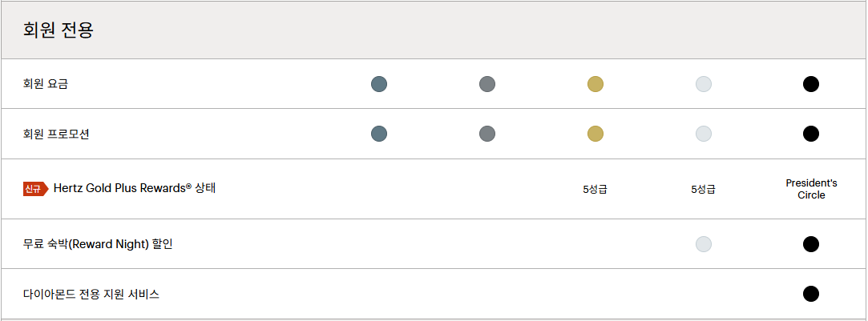The image size is (868, 321).
Task: Click the black dot for 다이아몬드 전용 지원 서비스
Action: pos(811,294)
